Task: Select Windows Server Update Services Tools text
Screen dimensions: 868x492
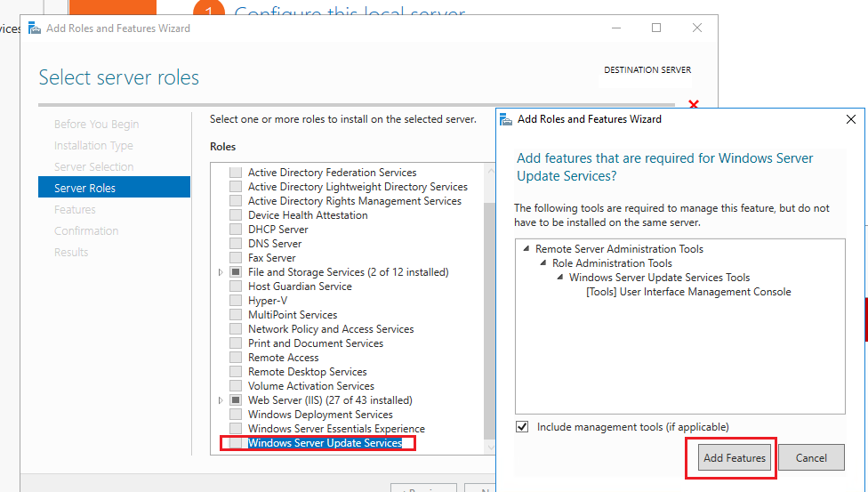Action: pyautogui.click(x=659, y=277)
